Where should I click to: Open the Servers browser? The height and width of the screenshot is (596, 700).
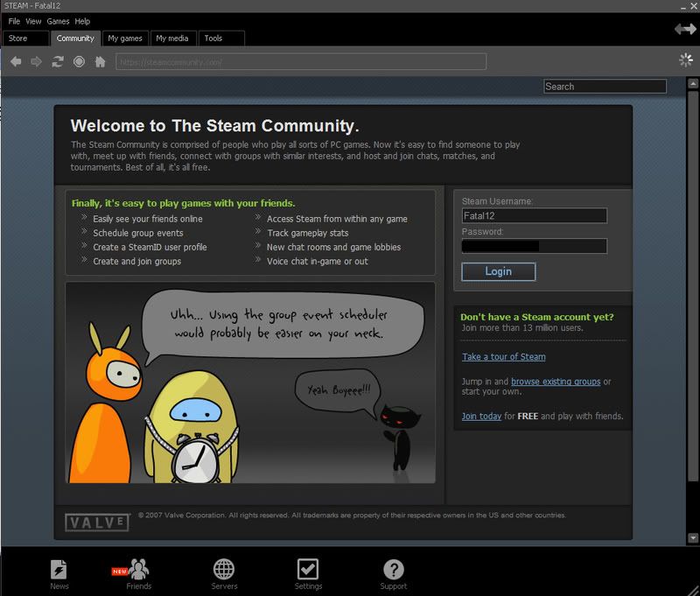click(224, 568)
